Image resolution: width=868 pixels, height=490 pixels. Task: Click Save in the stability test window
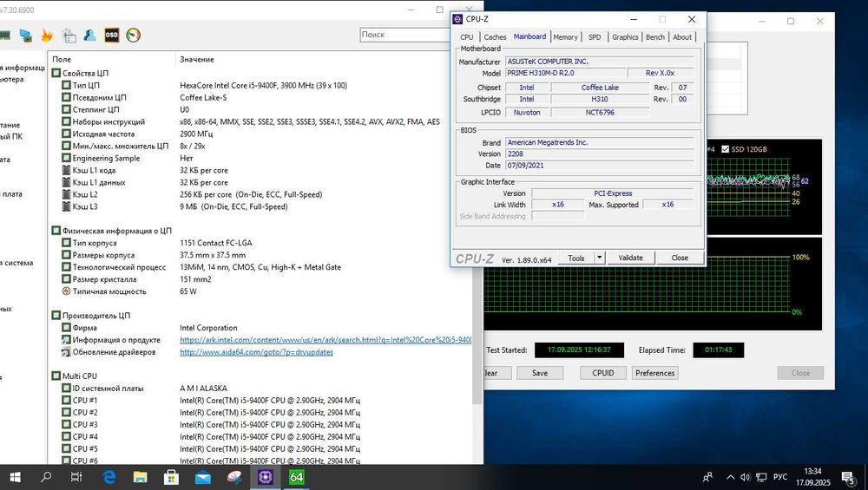[x=540, y=373]
